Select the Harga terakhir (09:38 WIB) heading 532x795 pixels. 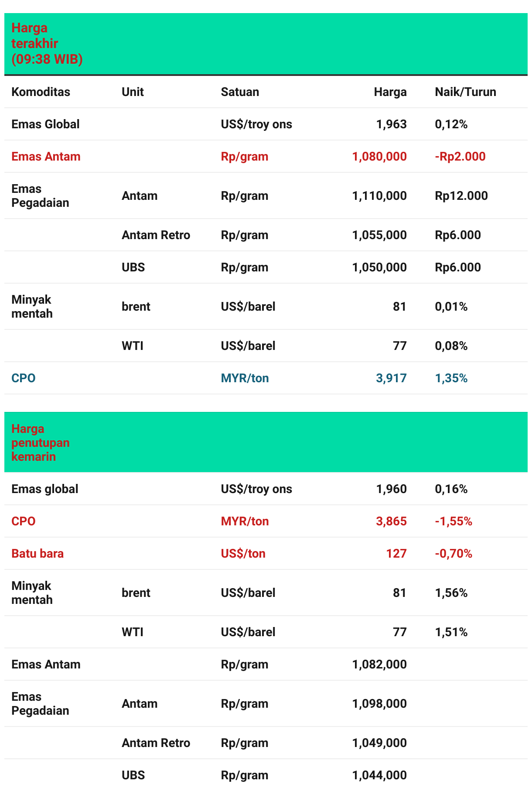[x=47, y=44]
